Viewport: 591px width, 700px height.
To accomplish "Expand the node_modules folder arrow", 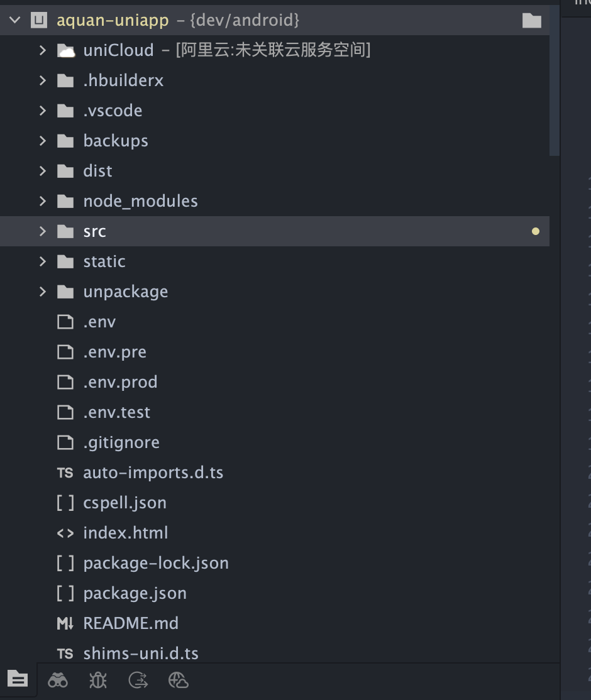I will point(43,201).
